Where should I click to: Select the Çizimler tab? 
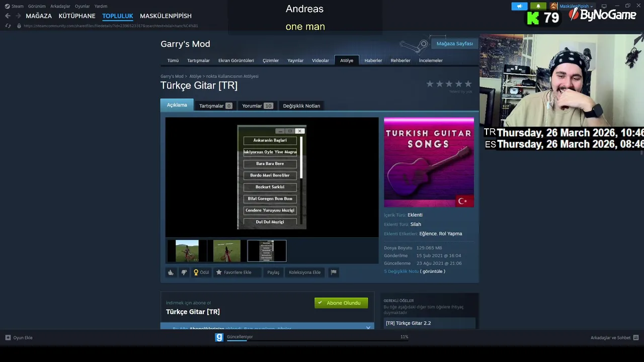271,60
